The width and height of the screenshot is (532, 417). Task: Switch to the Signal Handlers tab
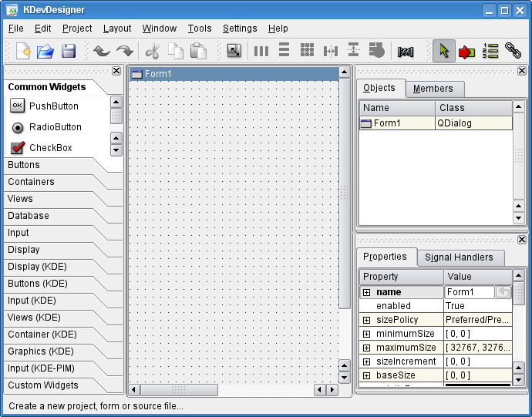458,257
